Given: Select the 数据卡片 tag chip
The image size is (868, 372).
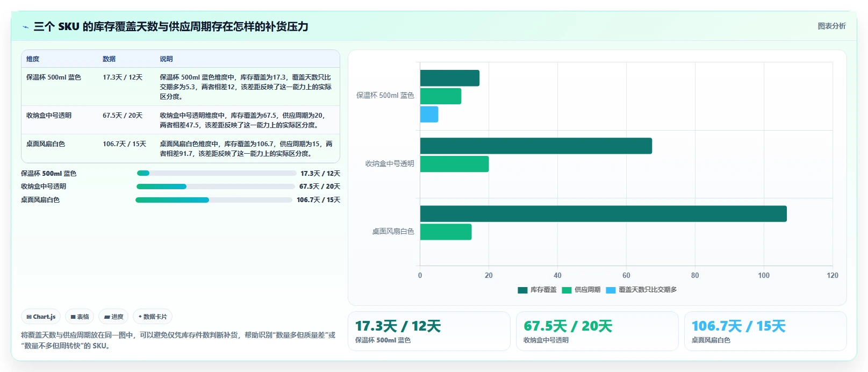Looking at the screenshot, I should [153, 317].
